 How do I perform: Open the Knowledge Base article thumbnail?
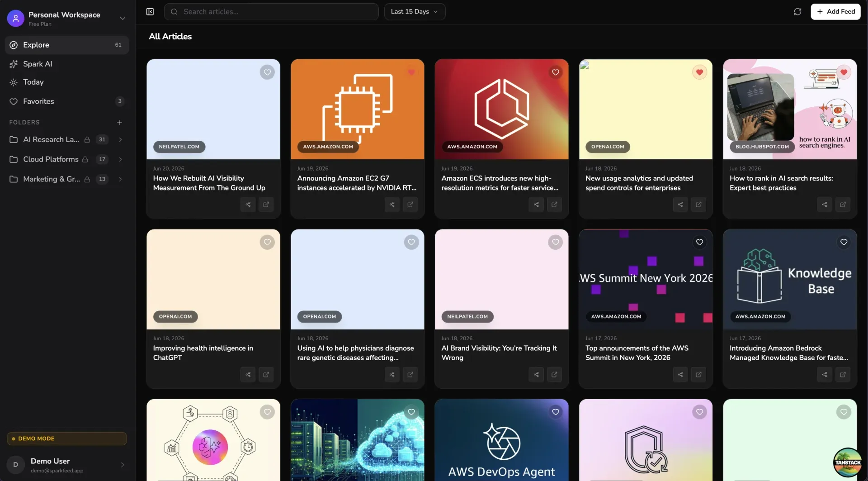tap(789, 279)
